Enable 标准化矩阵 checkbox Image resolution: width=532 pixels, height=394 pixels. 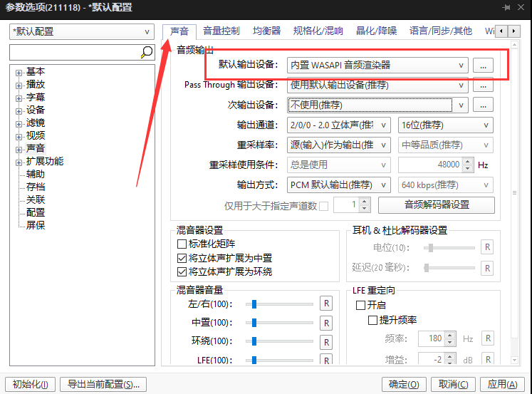(182, 244)
